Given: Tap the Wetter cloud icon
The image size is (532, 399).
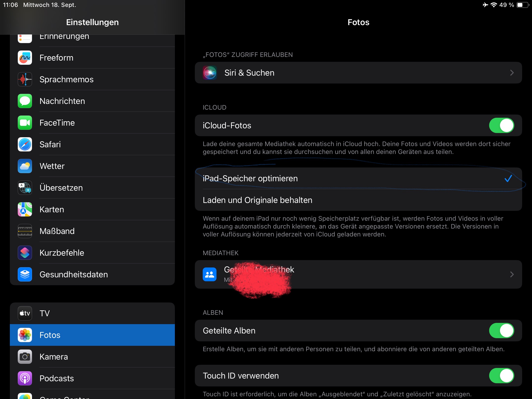Looking at the screenshot, I should pos(25,166).
